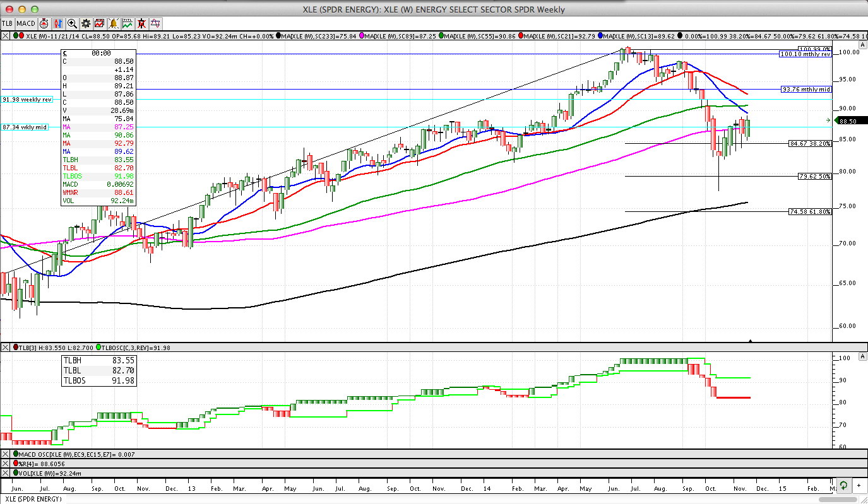Click the macOS green zoom window button
868x504 pixels.
(x=35, y=9)
